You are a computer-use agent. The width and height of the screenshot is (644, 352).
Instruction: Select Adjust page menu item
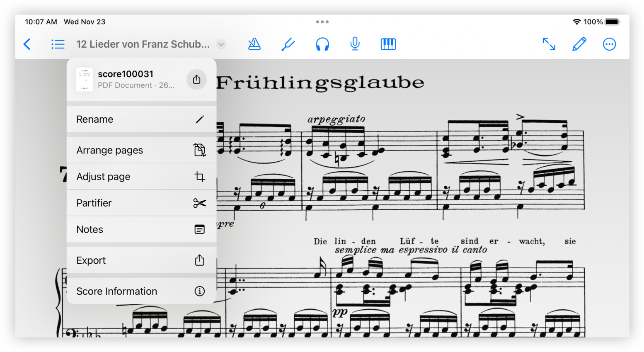tap(141, 177)
